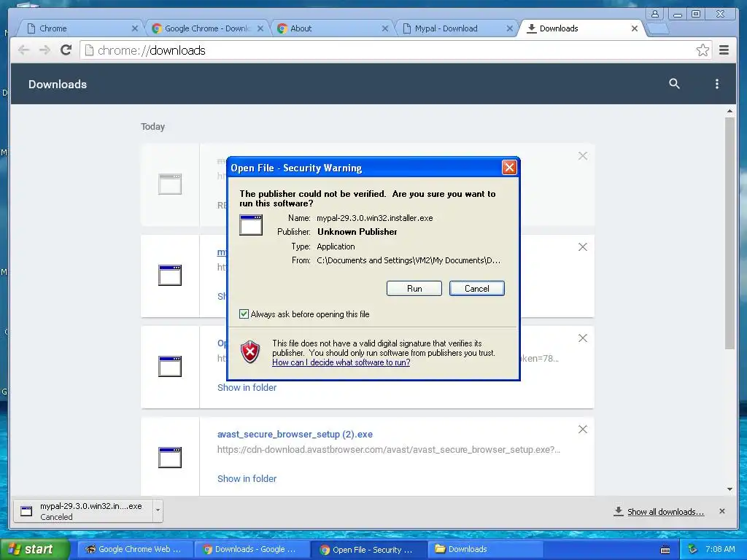Open 'How can I decide what software to run?' link
This screenshot has height=560, width=747.
pyautogui.click(x=341, y=362)
